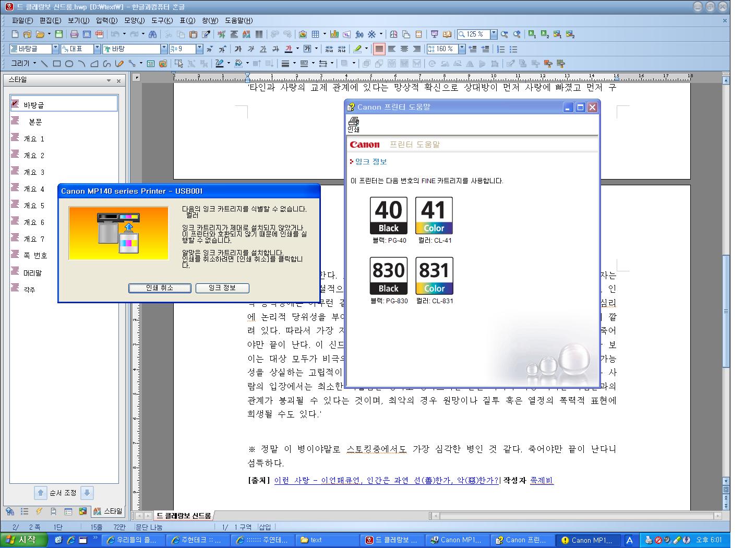756x548 pixels.
Task: Select justify paragraph alignment
Action: tap(379, 49)
